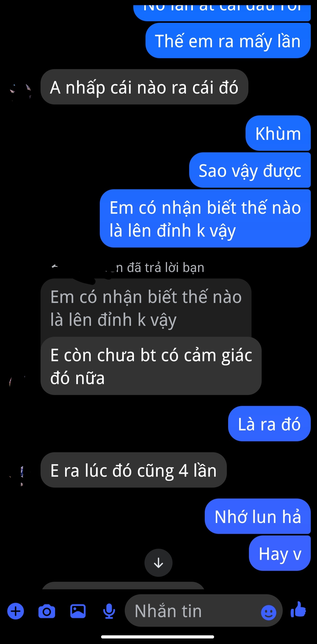The image size is (317, 644).
Task: Select the 'Khùm' message bubble
Action: (278, 133)
